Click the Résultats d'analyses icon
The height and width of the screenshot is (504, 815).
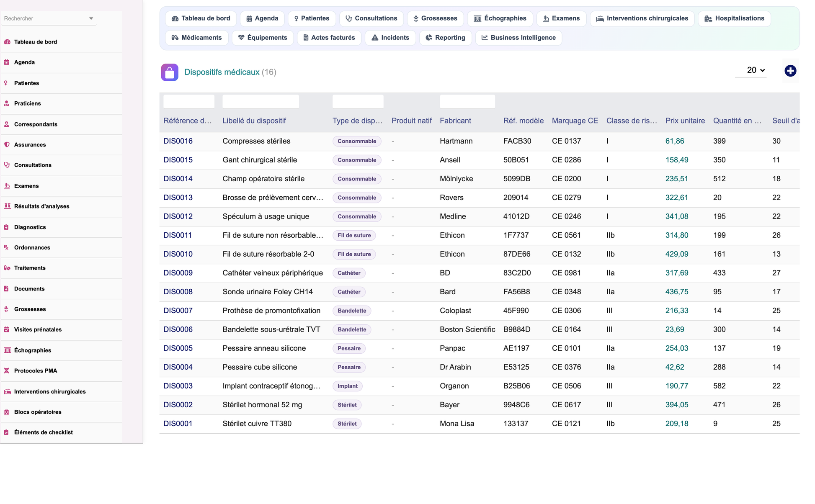point(7,206)
